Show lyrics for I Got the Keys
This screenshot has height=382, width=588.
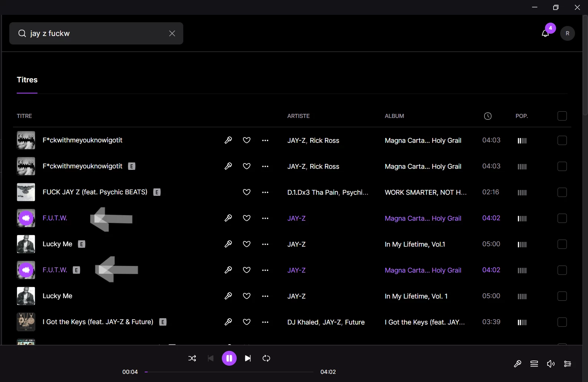click(228, 322)
